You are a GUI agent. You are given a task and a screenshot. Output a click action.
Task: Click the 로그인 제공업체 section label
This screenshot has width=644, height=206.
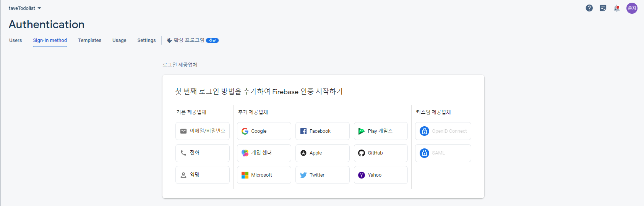[x=180, y=65]
